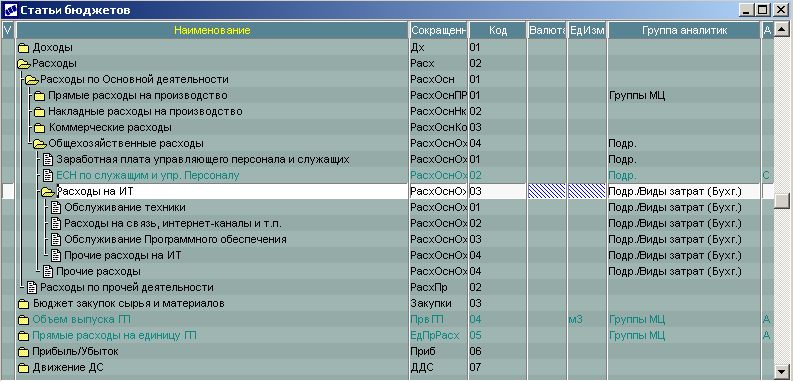
Task: Click hatched Валюта cell of Расходы на ИТ
Action: tap(547, 192)
